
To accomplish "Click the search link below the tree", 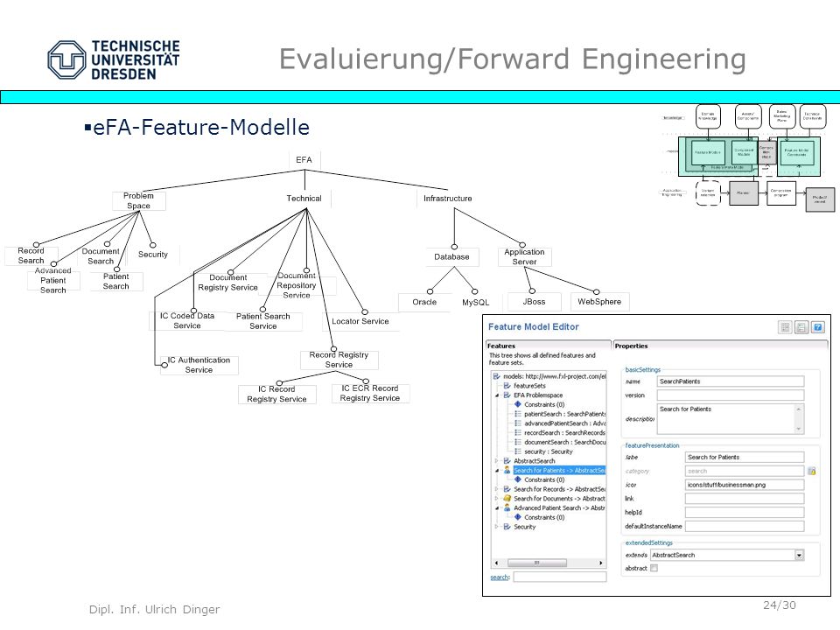I will click(x=500, y=577).
